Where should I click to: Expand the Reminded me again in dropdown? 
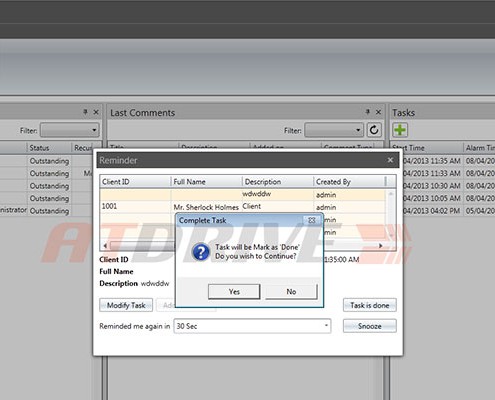pyautogui.click(x=252, y=326)
